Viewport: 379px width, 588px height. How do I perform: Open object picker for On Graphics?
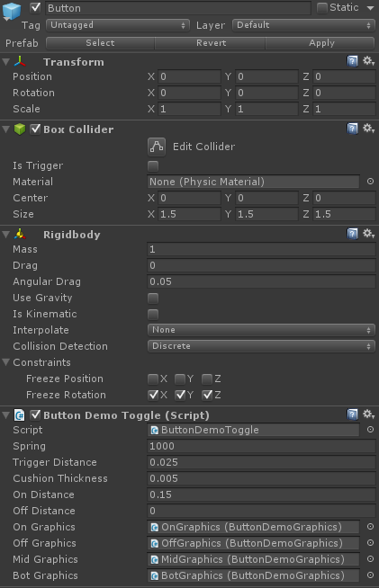coord(370,527)
